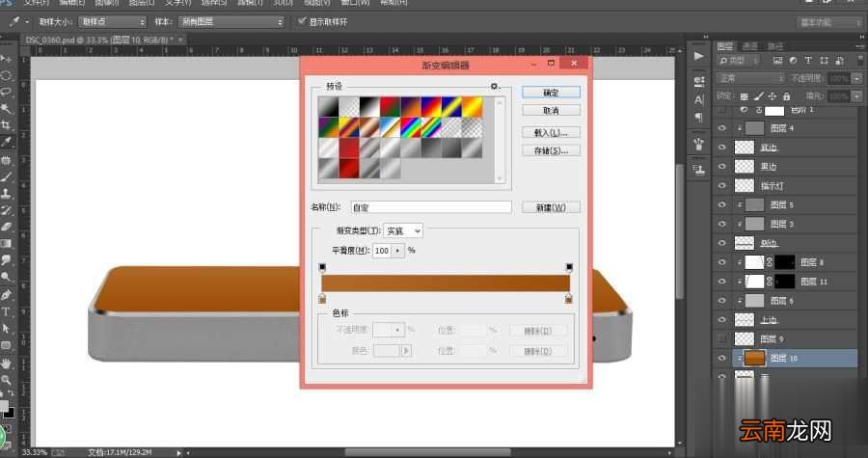Select the Path Selection tool
This screenshot has height=458, width=868.
pos(6,329)
